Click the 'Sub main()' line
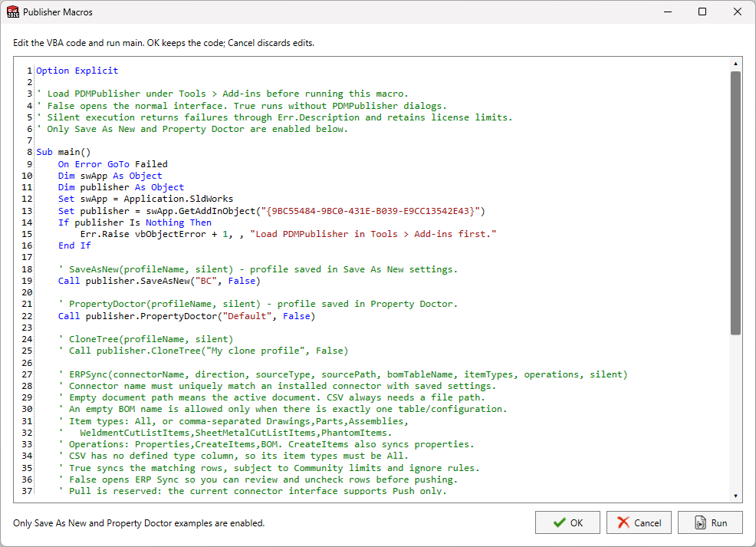This screenshot has height=547, width=756. (x=64, y=152)
